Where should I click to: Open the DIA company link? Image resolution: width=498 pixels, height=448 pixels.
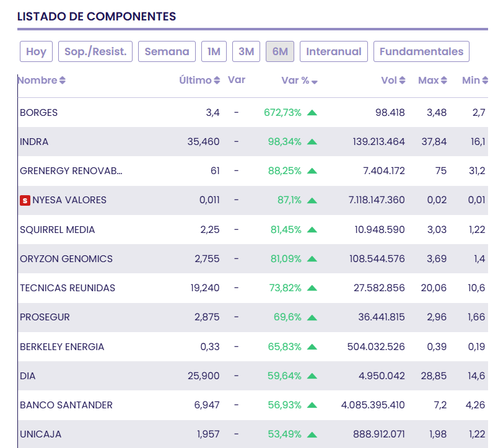(x=28, y=376)
